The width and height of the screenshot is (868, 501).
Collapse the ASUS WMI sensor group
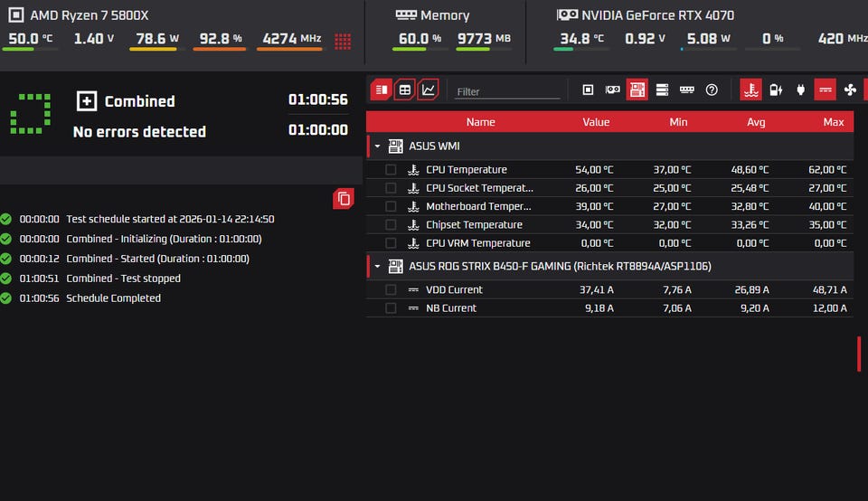(378, 147)
